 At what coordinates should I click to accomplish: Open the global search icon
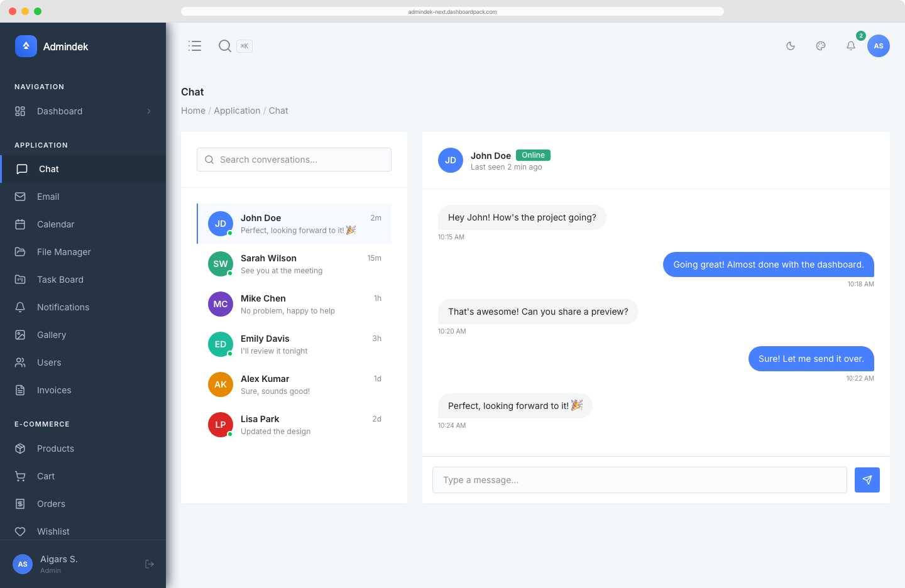tap(224, 45)
